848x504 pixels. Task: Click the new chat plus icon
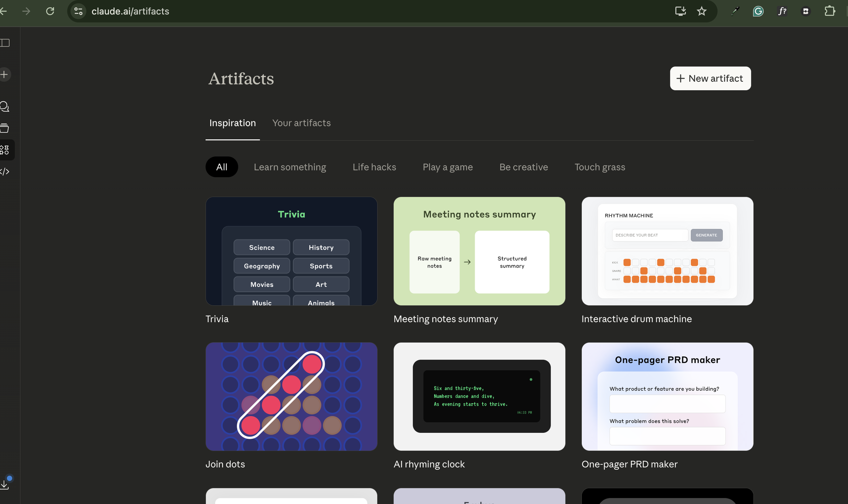[x=5, y=74]
